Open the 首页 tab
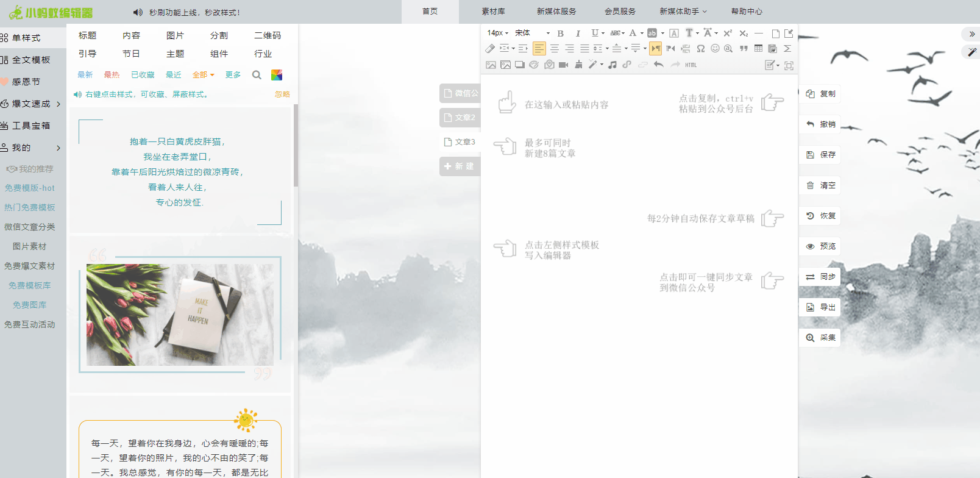980x478 pixels. tap(430, 12)
